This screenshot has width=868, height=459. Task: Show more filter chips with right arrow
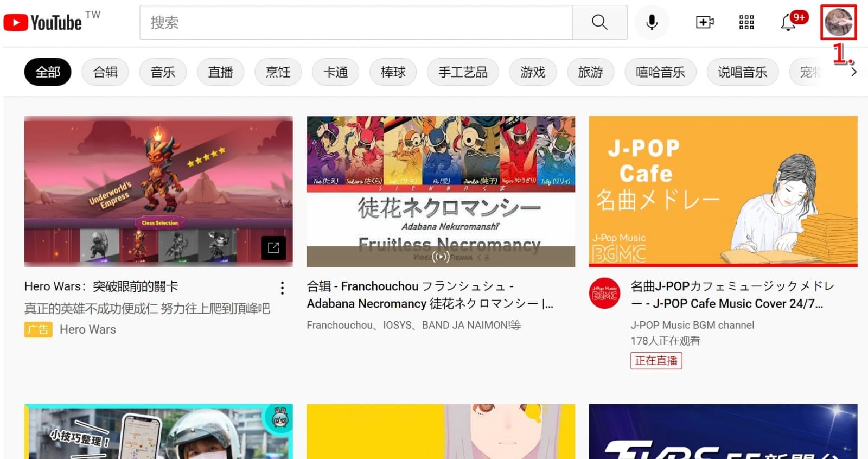(x=853, y=72)
